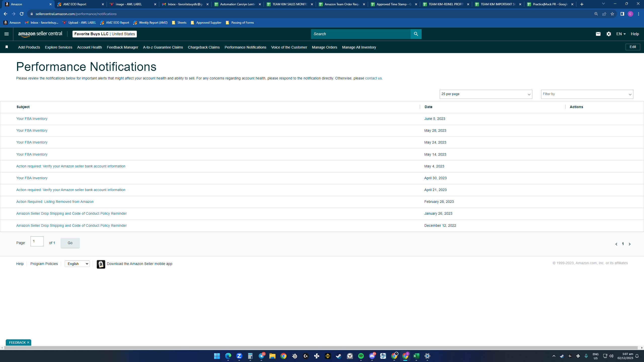Open the EN language dropdown

621,34
